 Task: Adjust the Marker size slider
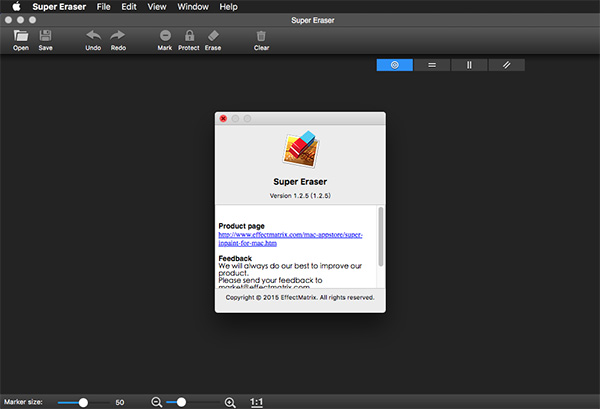[83, 402]
